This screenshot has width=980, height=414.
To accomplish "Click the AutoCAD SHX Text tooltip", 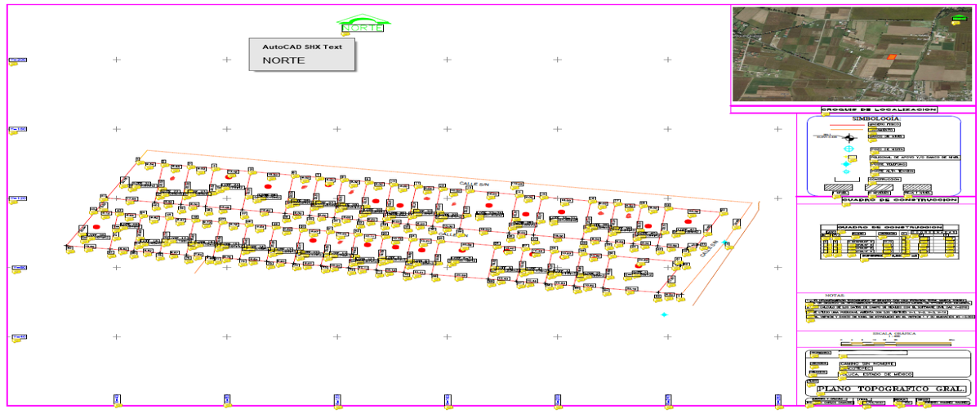I will (302, 54).
